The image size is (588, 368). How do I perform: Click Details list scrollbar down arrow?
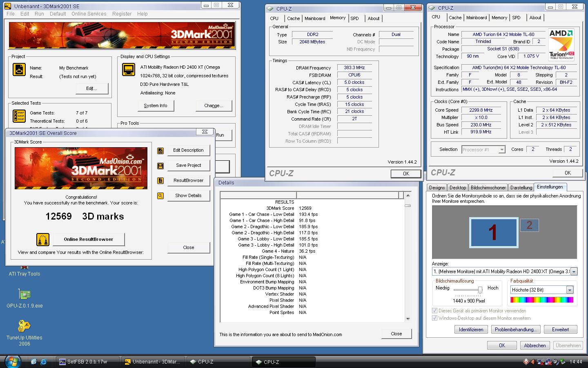(408, 319)
